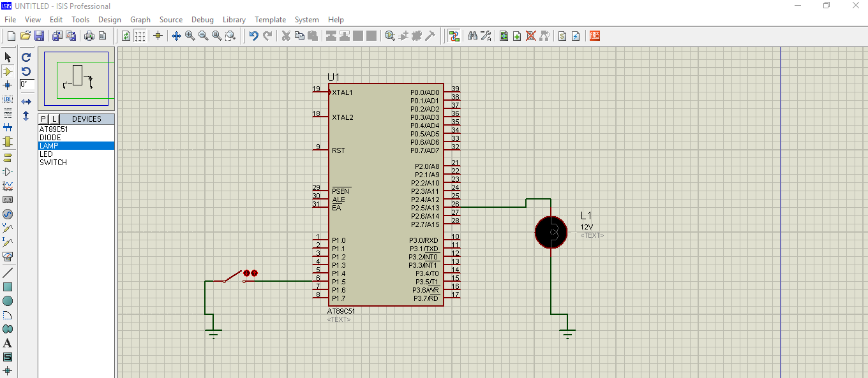Open the P button to pick devices

click(x=42, y=119)
